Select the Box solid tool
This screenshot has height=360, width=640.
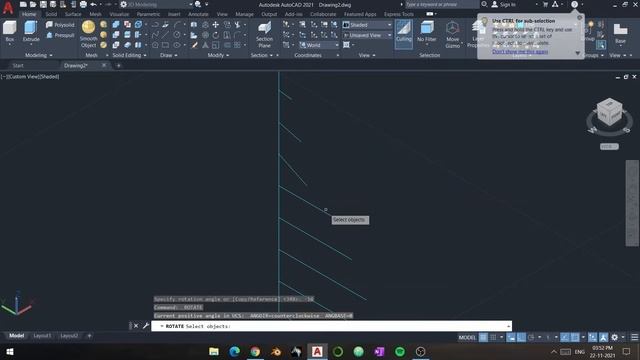pos(9,32)
